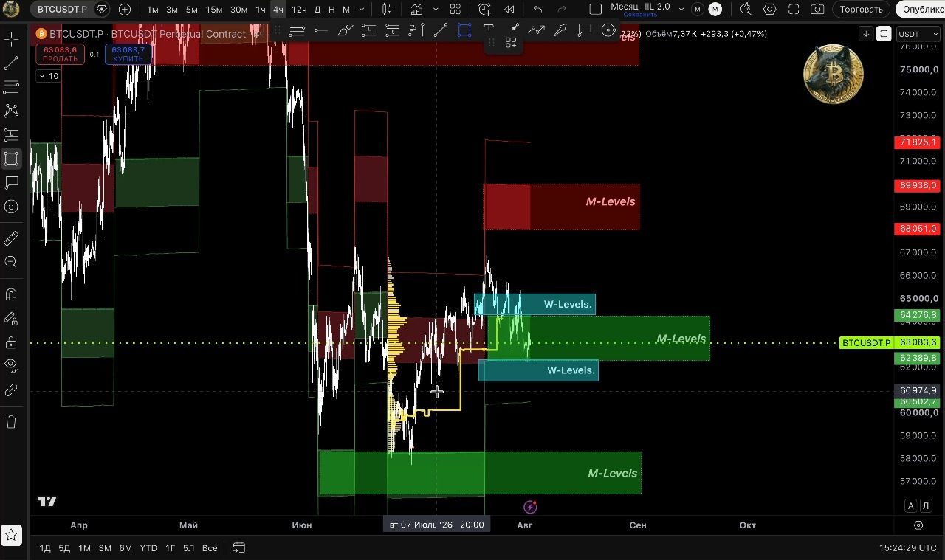Click the add symbol plus button
Image resolution: width=945 pixels, height=560 pixels.
click(x=125, y=10)
